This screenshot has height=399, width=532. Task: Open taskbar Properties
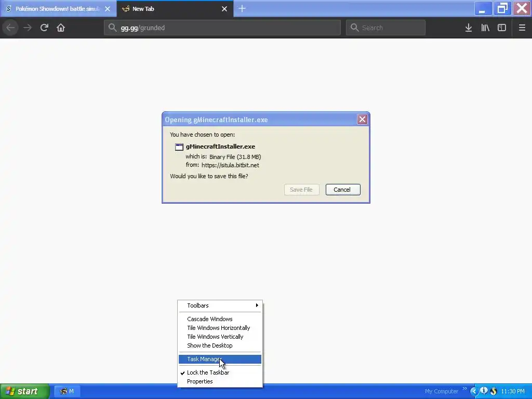(220, 381)
